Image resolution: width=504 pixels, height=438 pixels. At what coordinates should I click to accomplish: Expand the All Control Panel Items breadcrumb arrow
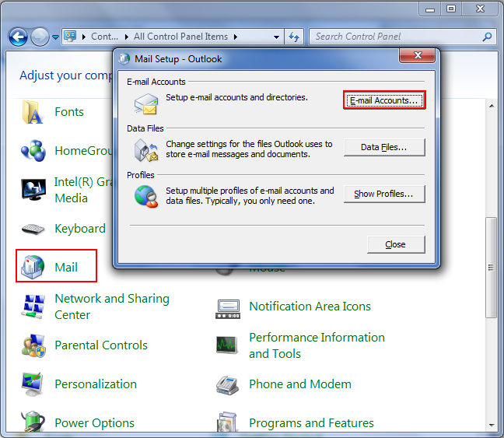click(236, 37)
